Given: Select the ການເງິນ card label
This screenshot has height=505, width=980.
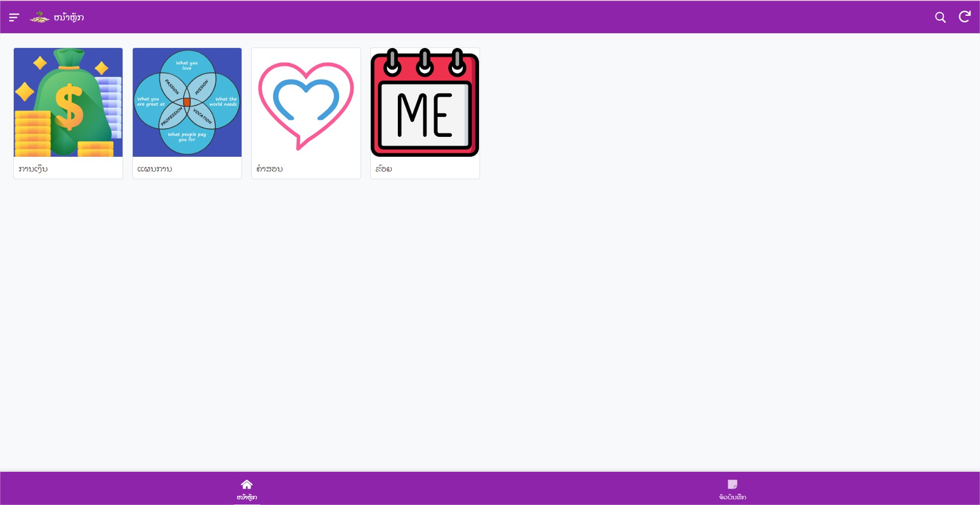Looking at the screenshot, I should 33,169.
